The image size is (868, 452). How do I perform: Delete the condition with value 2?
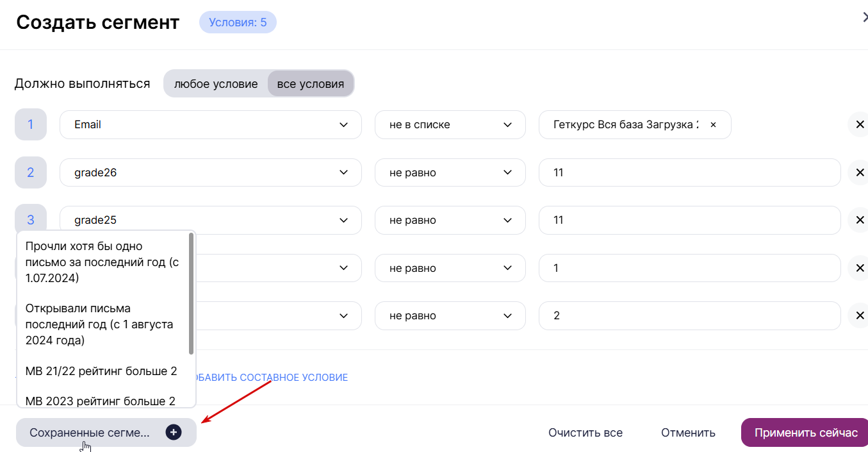[858, 315]
